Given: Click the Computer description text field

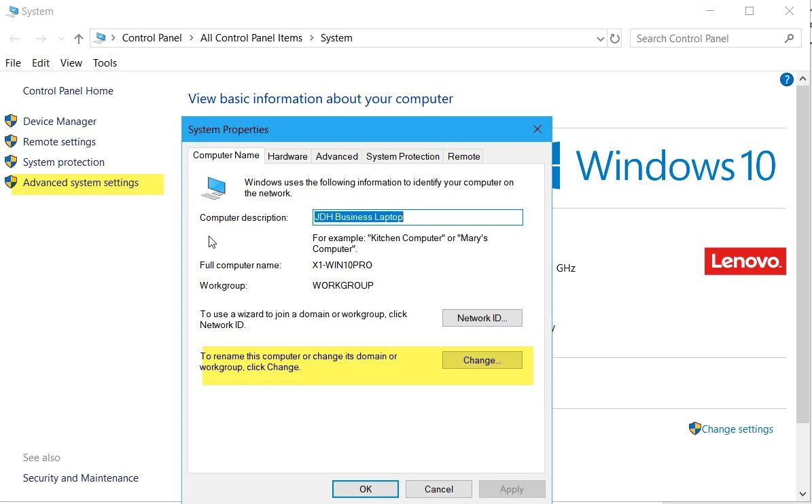Looking at the screenshot, I should point(417,217).
